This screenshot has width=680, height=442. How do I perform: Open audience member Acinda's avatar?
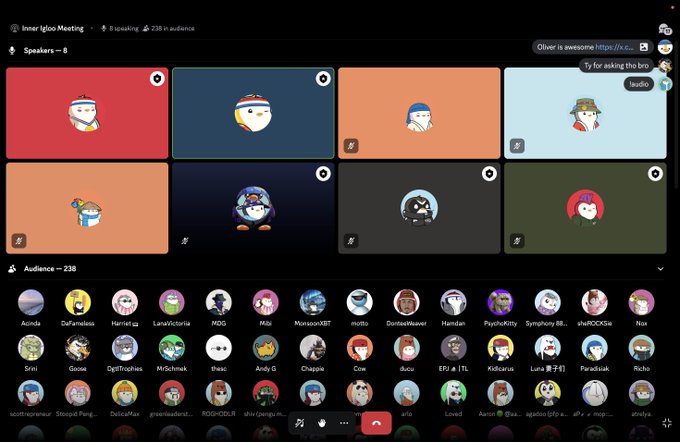(x=31, y=302)
